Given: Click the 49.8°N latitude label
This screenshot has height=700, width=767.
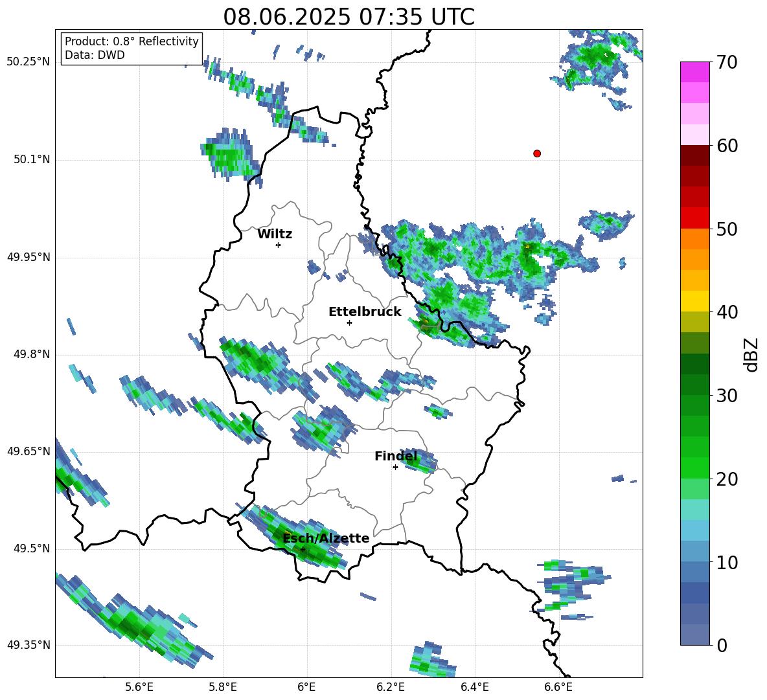Looking at the screenshot, I should [32, 354].
